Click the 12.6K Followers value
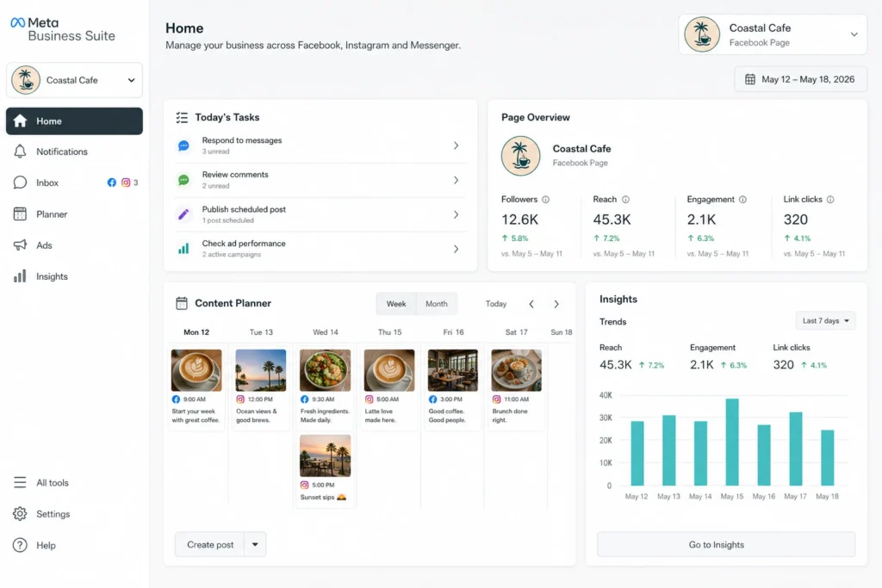Screen dimensions: 882x588 [519, 220]
